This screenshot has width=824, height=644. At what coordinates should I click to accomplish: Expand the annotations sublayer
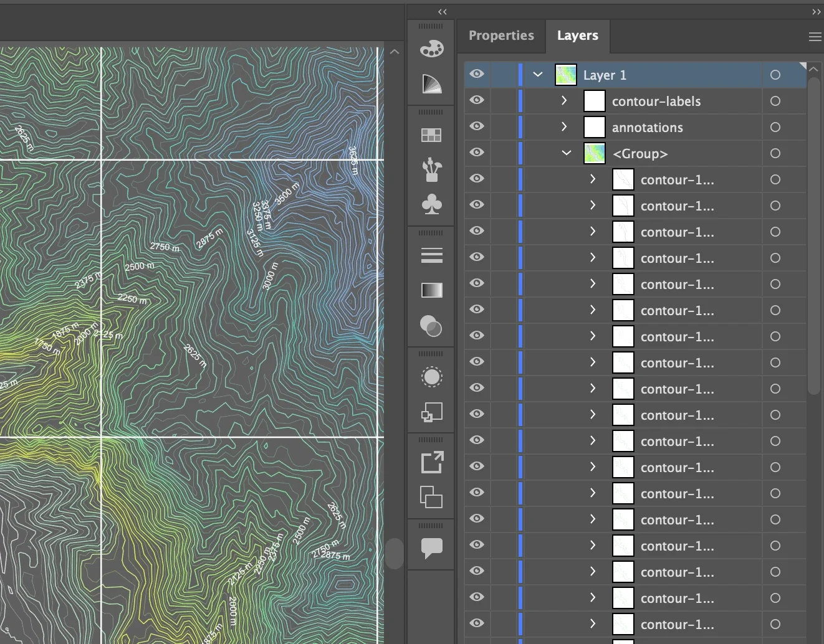[x=565, y=126]
